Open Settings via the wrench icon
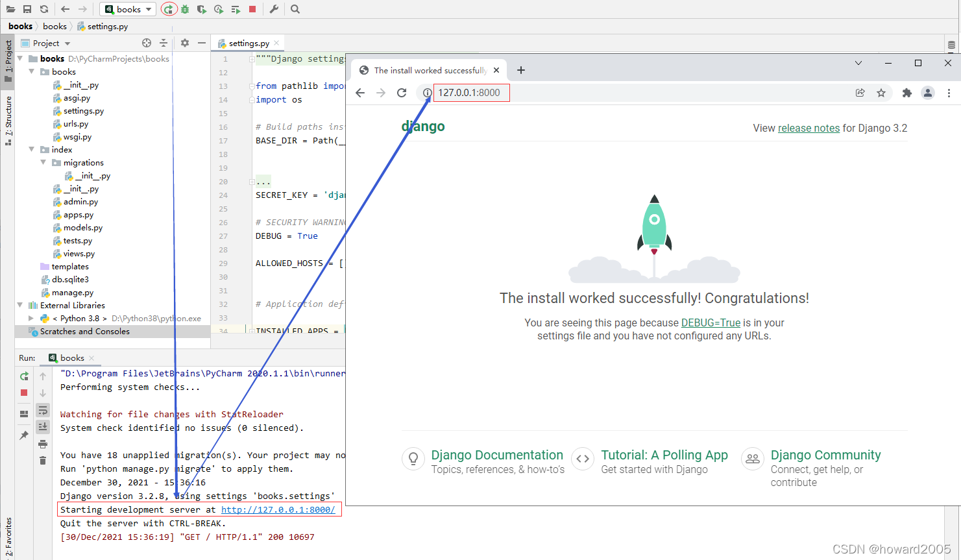 coord(274,9)
